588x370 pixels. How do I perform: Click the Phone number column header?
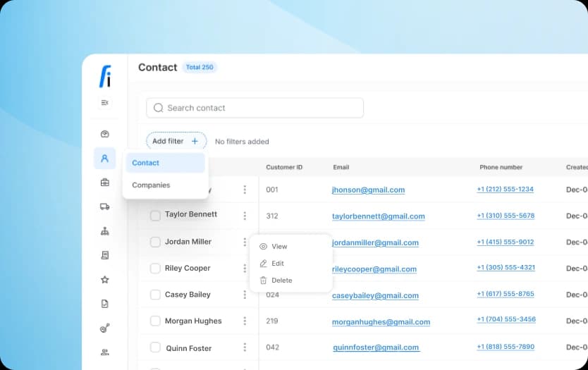(501, 167)
